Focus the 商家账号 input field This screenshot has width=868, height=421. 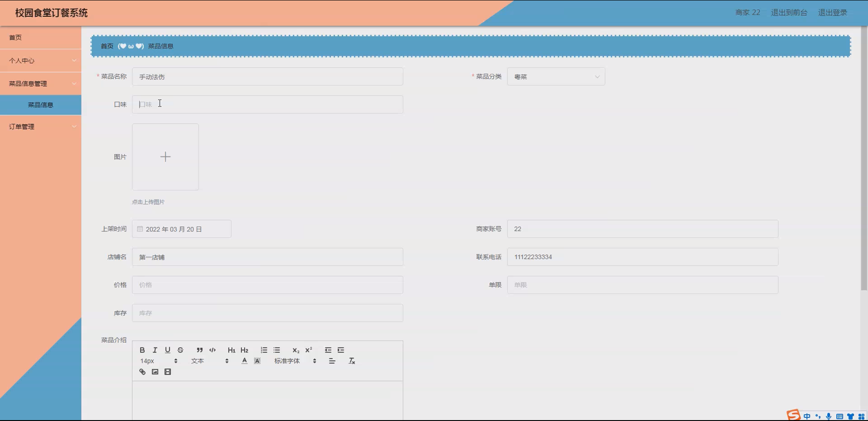tap(643, 229)
